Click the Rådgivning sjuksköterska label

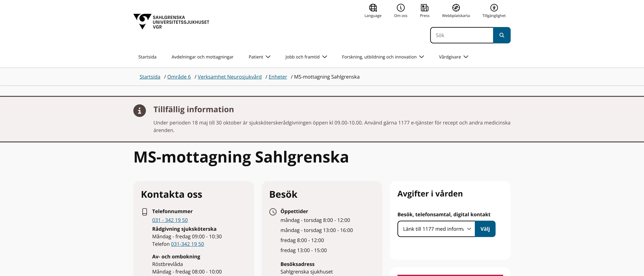pyautogui.click(x=184, y=229)
